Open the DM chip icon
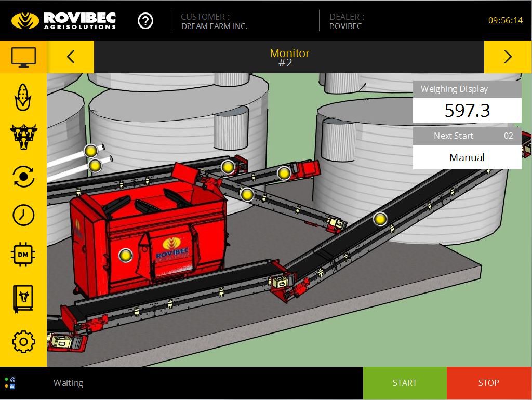This screenshot has height=400, width=532. point(23,255)
